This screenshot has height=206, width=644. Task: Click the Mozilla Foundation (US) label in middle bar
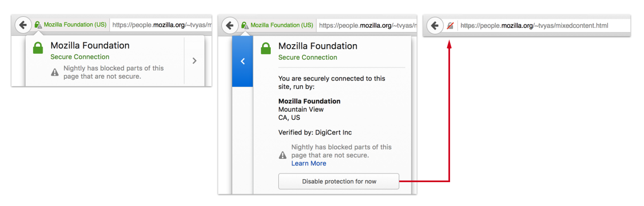click(x=282, y=25)
